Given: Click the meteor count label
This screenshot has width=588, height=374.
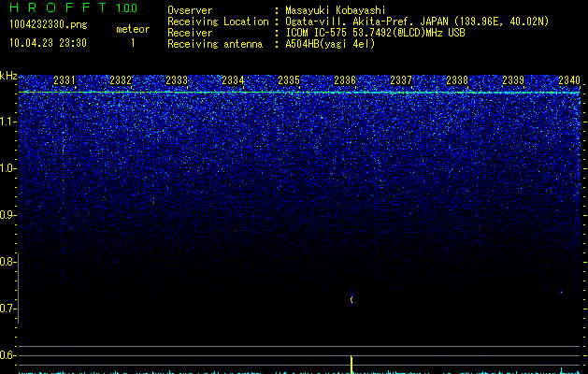Looking at the screenshot, I should click(133, 29).
